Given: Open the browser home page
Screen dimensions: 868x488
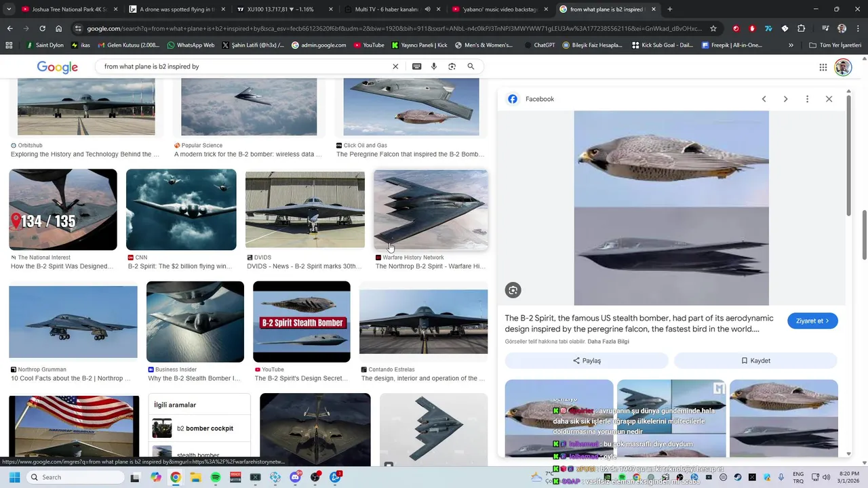Looking at the screenshot, I should tap(58, 28).
